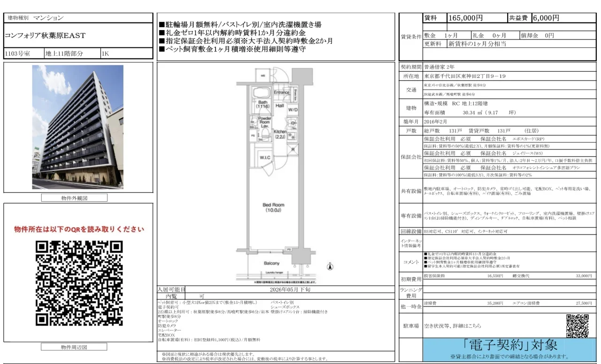Click the compass north symbol on the floor plan

330,266
